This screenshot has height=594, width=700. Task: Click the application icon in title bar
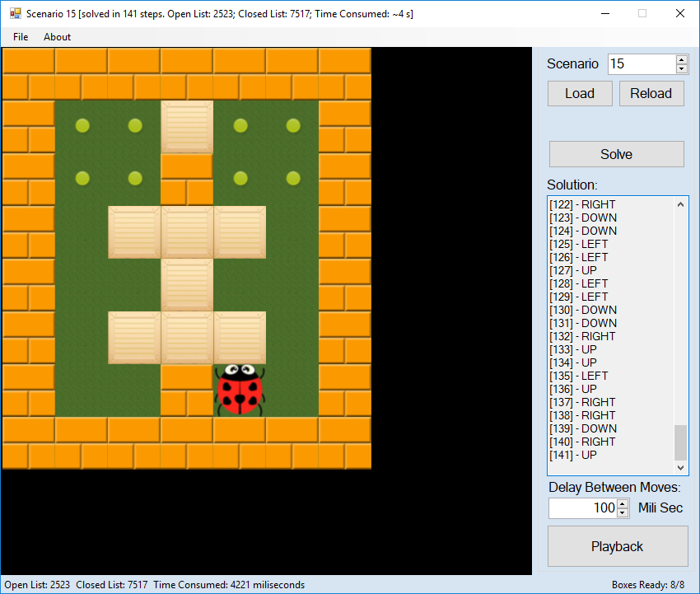(15, 14)
